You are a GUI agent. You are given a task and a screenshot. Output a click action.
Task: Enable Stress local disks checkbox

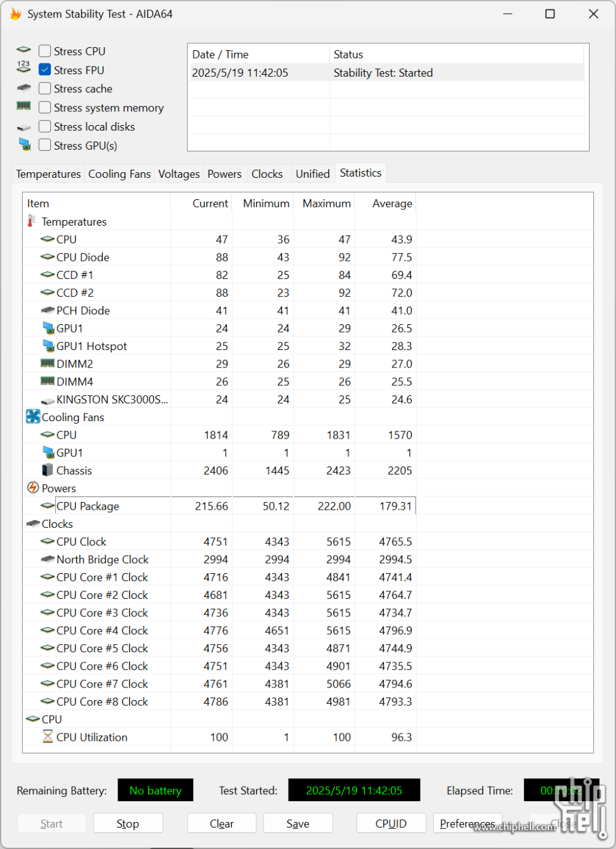(x=45, y=126)
